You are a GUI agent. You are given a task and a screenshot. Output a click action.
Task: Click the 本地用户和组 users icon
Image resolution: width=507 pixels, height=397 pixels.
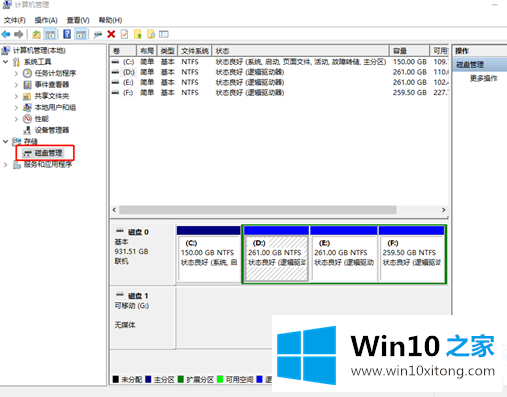27,107
